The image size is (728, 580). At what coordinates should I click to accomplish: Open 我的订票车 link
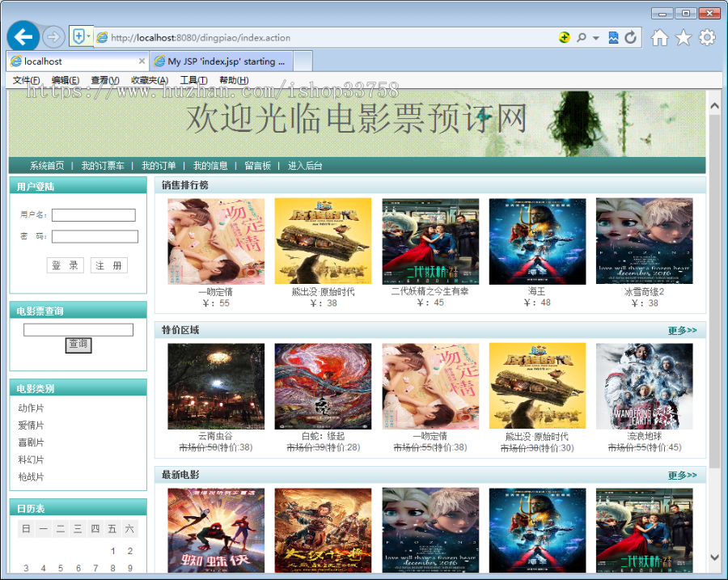[x=103, y=166]
